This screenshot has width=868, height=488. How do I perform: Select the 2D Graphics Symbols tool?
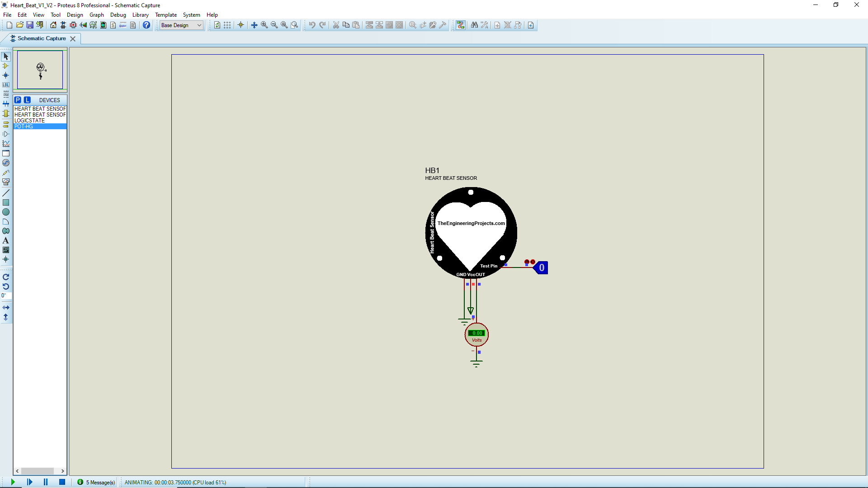[6, 250]
